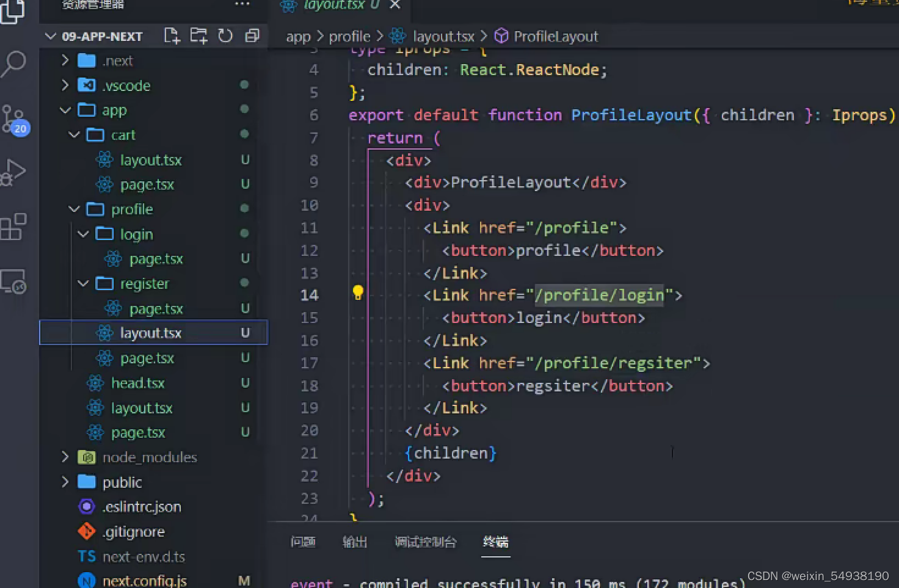
Task: Select the highlighted profile layout.tsx file
Action: pyautogui.click(x=154, y=333)
